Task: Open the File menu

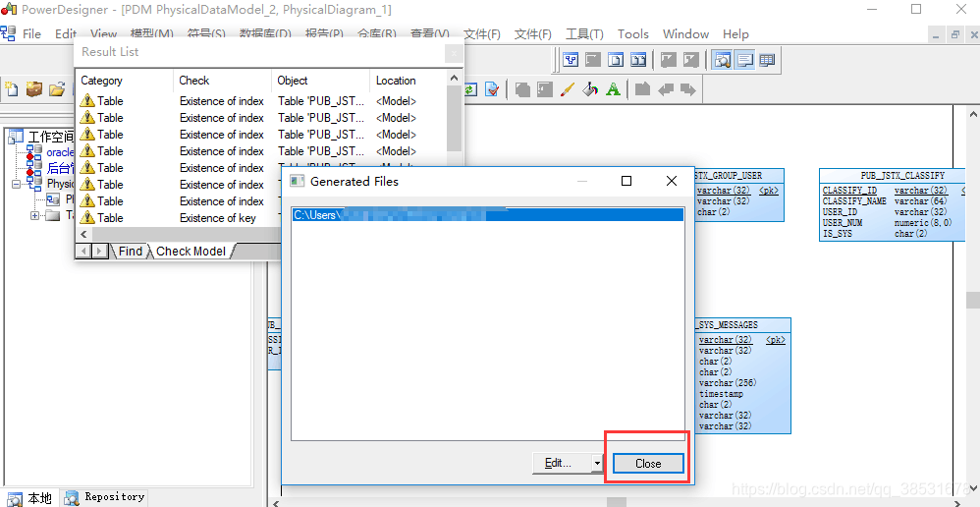Action: pos(31,33)
